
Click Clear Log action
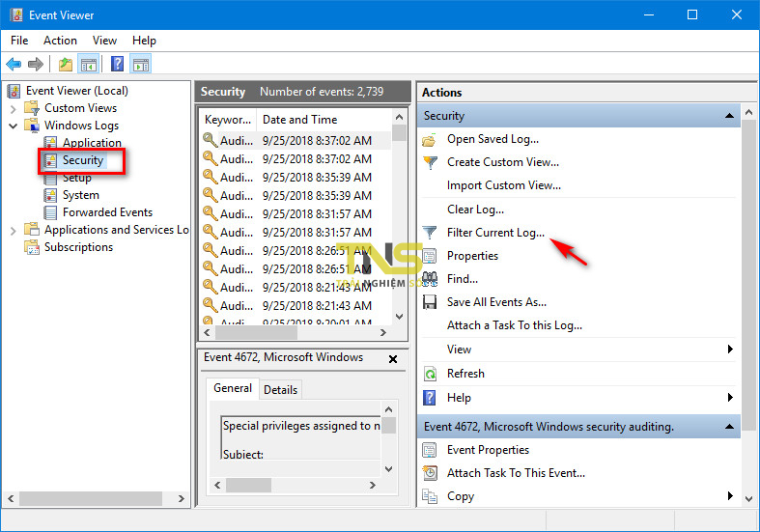(x=475, y=210)
